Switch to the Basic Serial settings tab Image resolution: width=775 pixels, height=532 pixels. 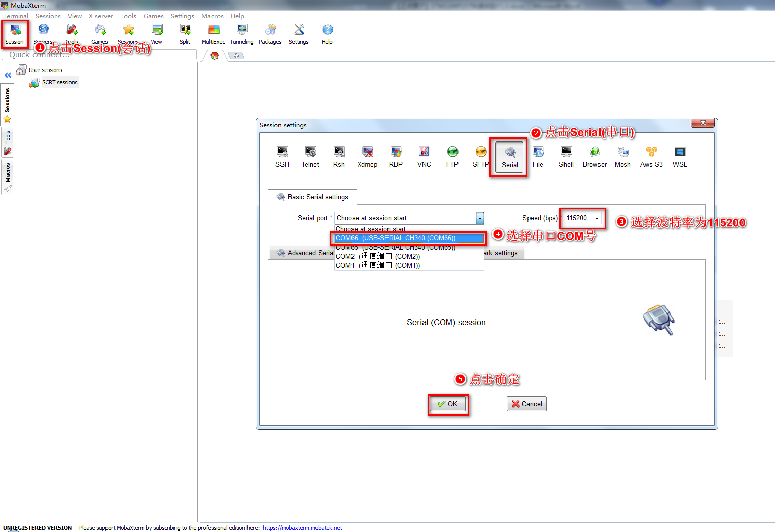click(312, 197)
